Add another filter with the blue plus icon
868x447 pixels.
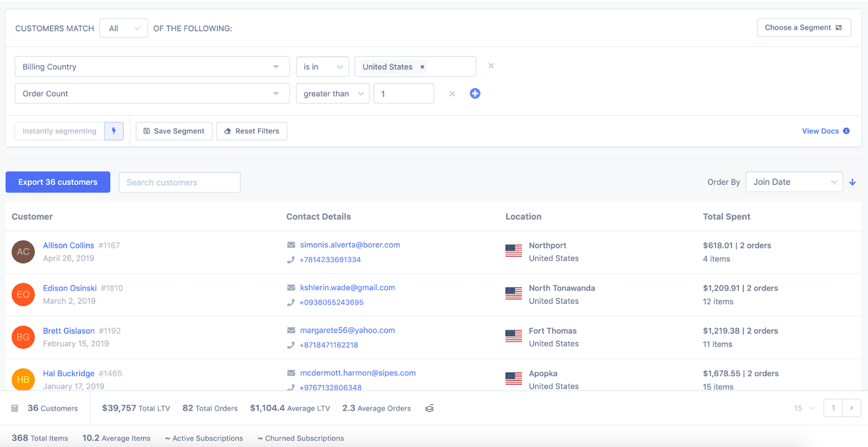click(475, 93)
